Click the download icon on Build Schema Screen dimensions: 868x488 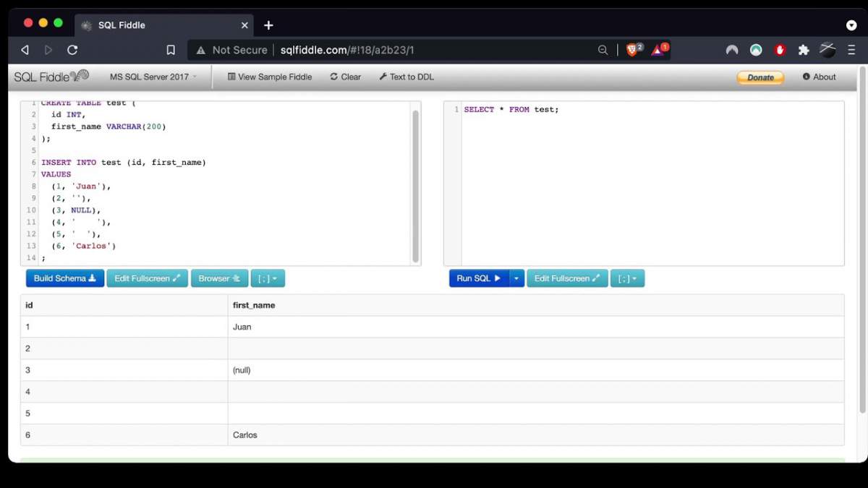(x=93, y=278)
